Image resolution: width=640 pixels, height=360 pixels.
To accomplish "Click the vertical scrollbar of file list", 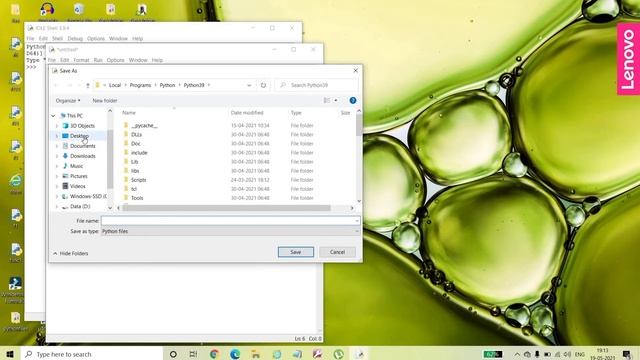I will coord(359,124).
